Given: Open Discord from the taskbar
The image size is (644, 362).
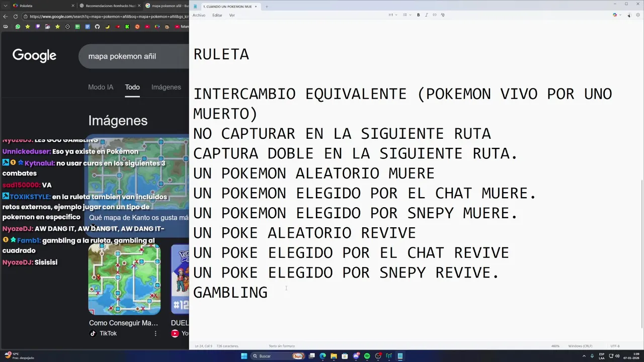Looking at the screenshot, I should [x=356, y=356].
